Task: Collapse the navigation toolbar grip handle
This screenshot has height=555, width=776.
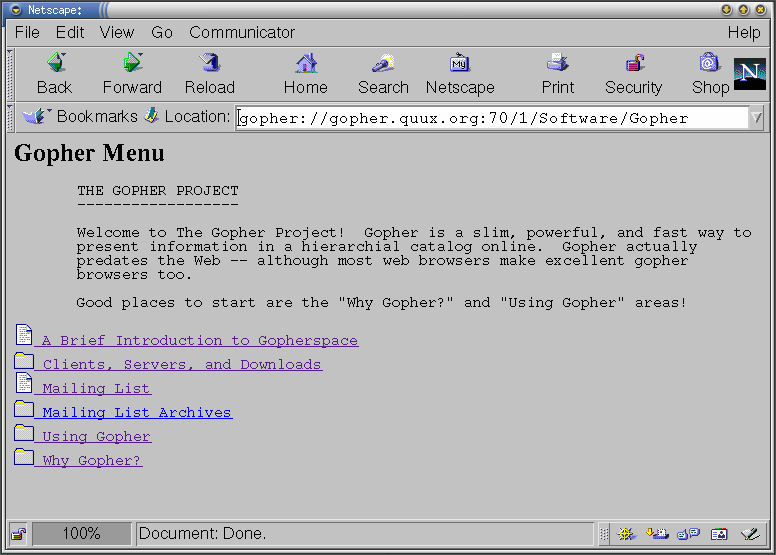Action: (x=10, y=73)
